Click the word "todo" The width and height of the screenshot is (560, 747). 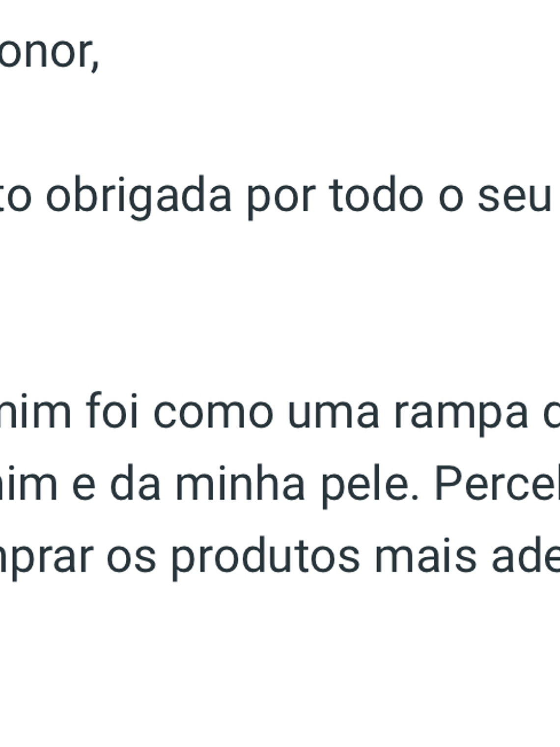(x=376, y=197)
